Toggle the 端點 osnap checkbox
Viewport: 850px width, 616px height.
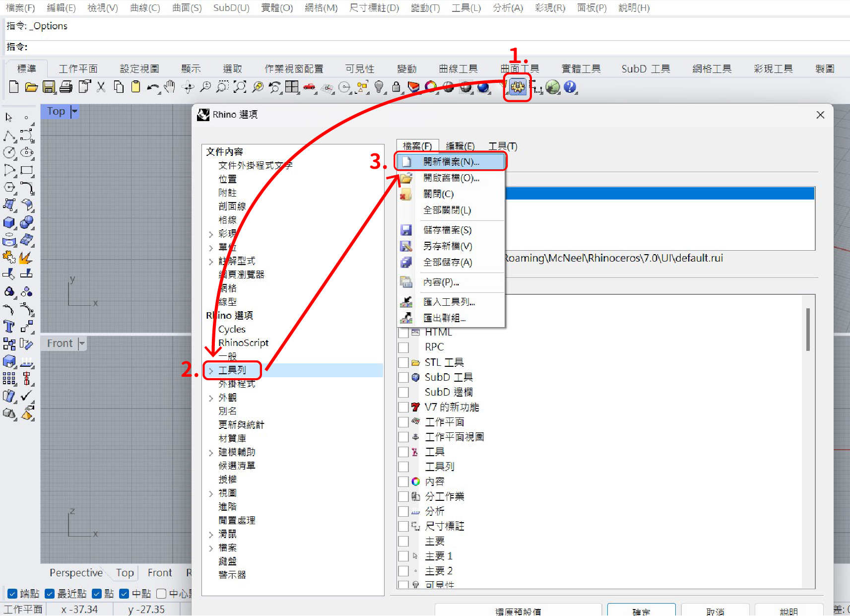[x=12, y=594]
